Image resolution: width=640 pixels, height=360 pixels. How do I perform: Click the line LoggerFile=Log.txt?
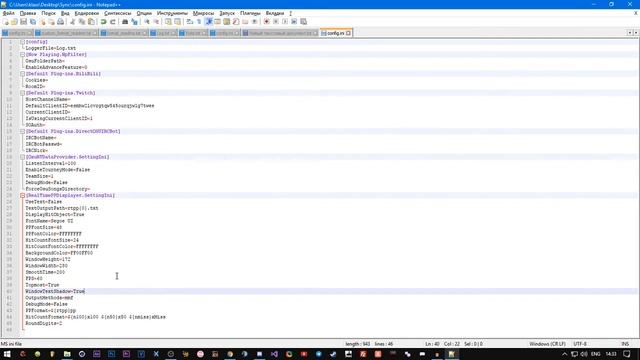(51, 48)
